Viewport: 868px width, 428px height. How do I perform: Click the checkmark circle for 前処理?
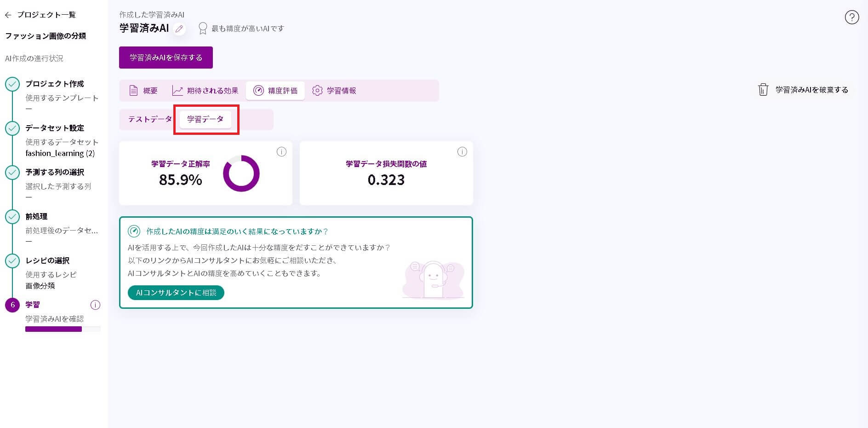click(x=12, y=217)
